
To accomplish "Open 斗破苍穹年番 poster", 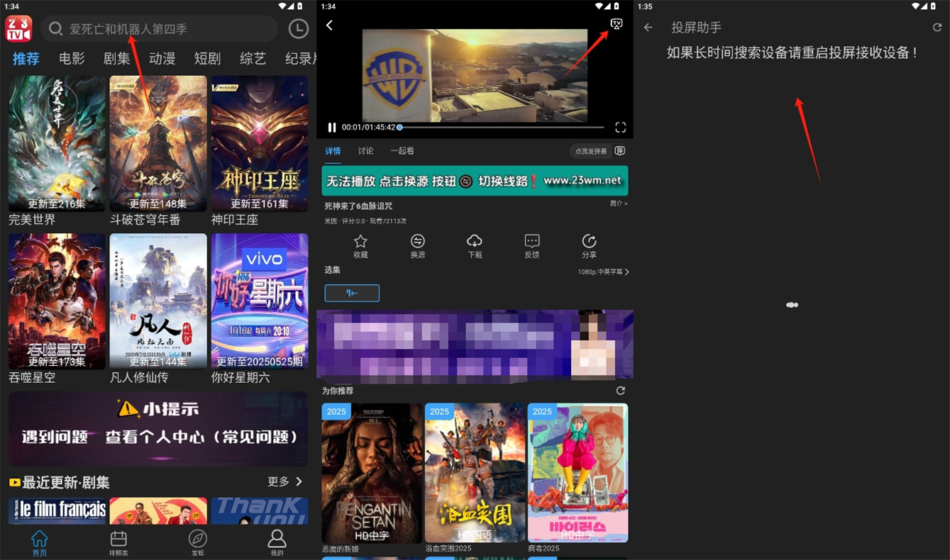I will (x=158, y=143).
